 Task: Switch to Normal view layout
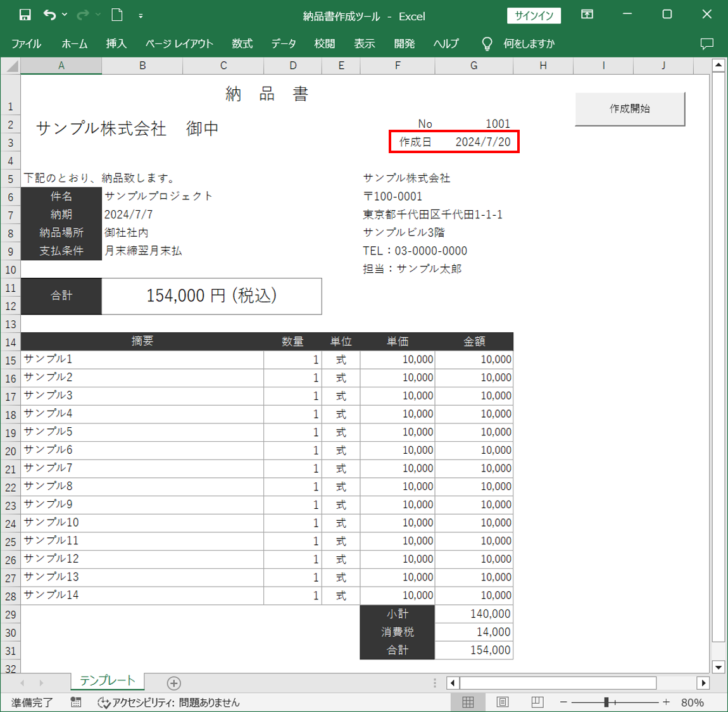click(468, 702)
